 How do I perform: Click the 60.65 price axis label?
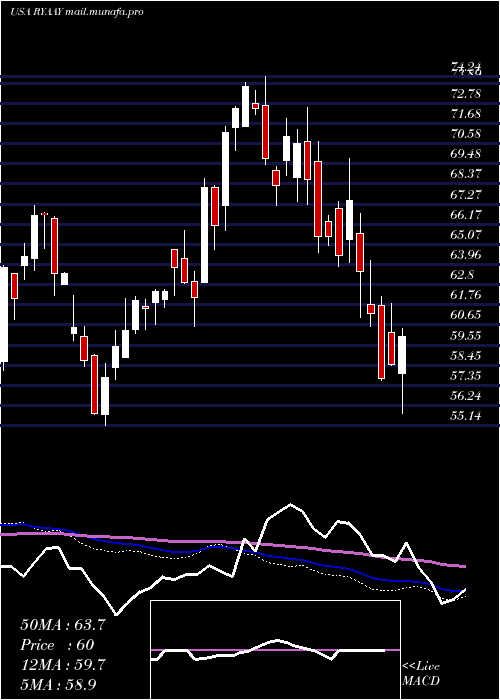[x=467, y=315]
